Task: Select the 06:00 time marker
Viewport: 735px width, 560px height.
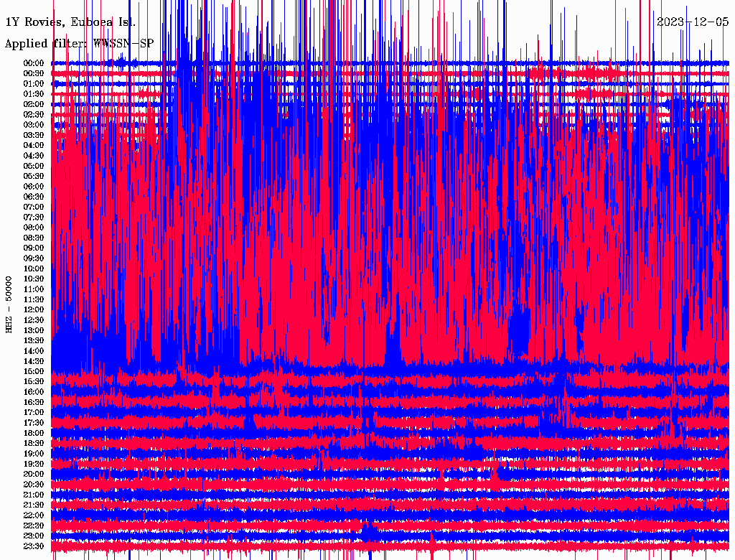Action: (x=34, y=187)
